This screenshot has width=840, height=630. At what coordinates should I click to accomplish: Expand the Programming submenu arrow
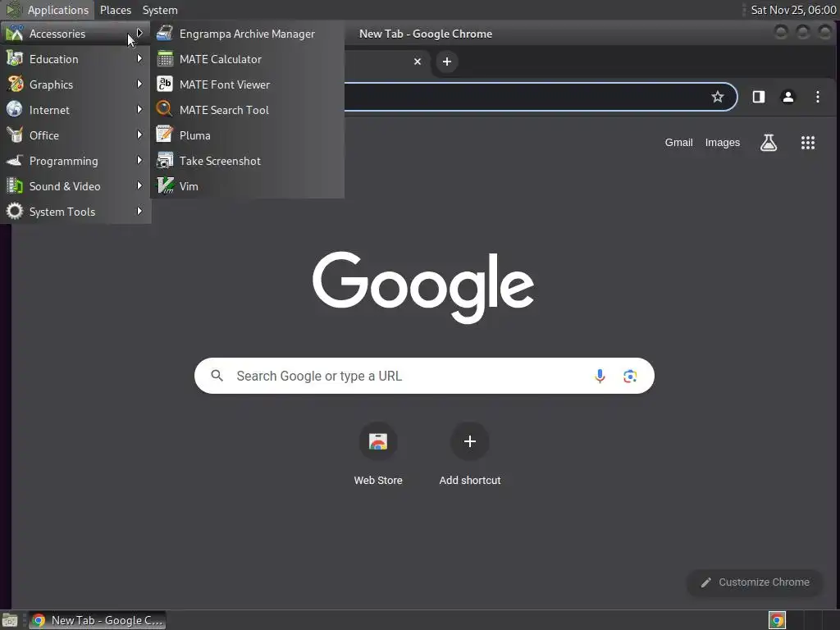(139, 160)
